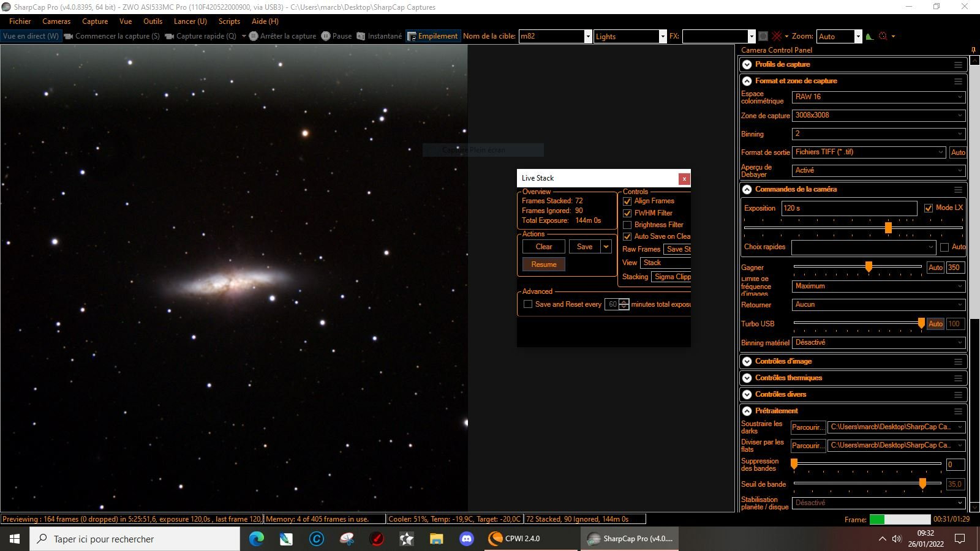Toggle the selection area square icon
980x551 pixels.
click(763, 36)
